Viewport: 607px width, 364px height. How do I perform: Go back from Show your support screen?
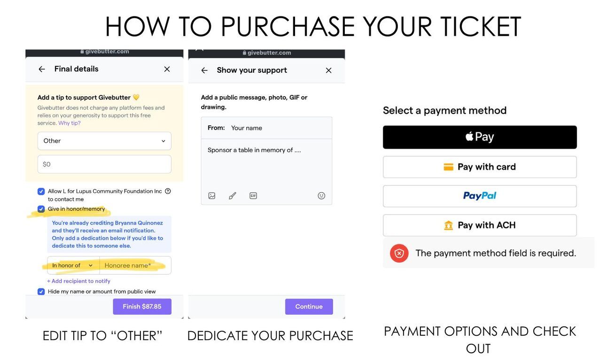point(204,70)
